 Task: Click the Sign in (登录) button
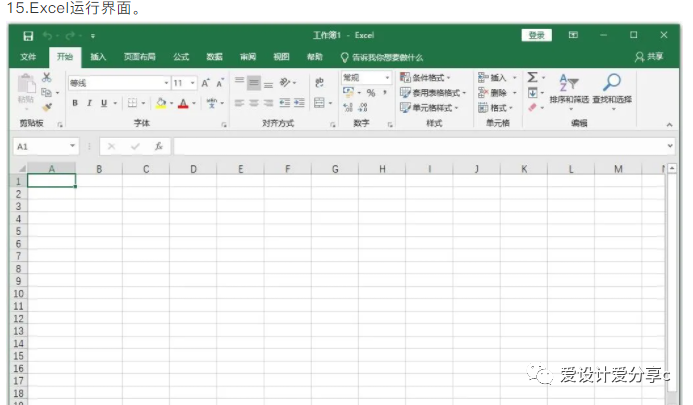pyautogui.click(x=537, y=35)
